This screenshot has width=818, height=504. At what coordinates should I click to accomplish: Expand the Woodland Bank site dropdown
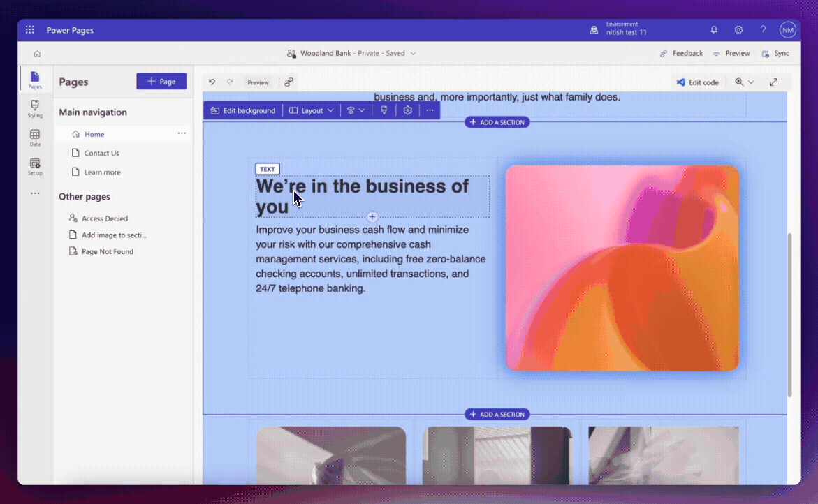point(414,53)
